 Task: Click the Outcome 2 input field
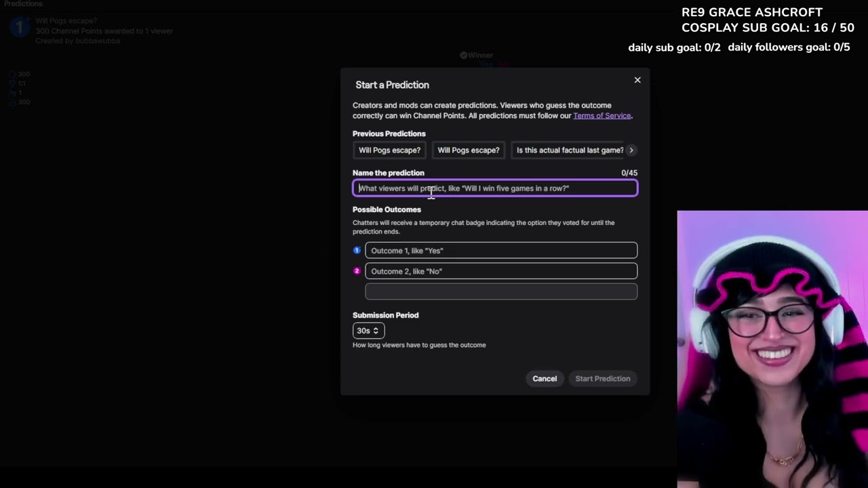click(501, 271)
